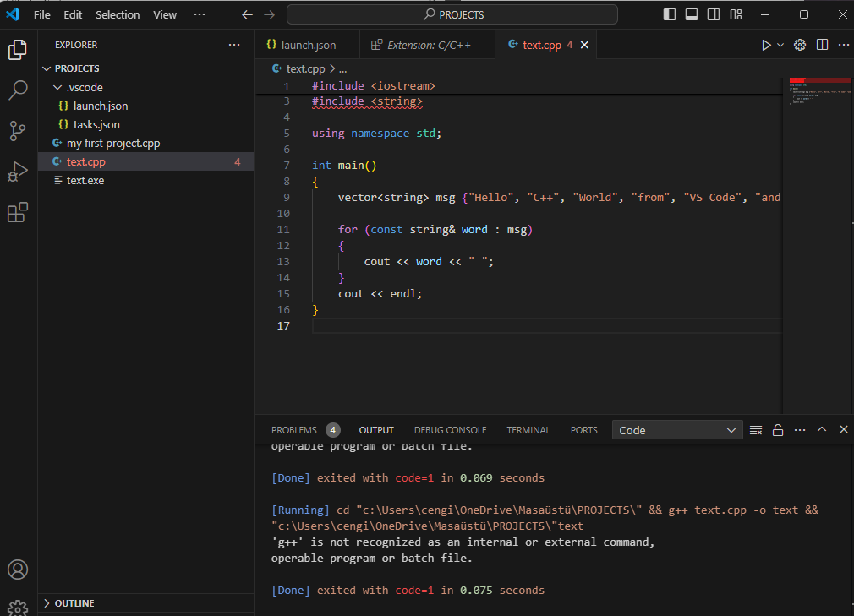The height and width of the screenshot is (616, 854).
Task: Click the Accounts icon
Action: 18,570
